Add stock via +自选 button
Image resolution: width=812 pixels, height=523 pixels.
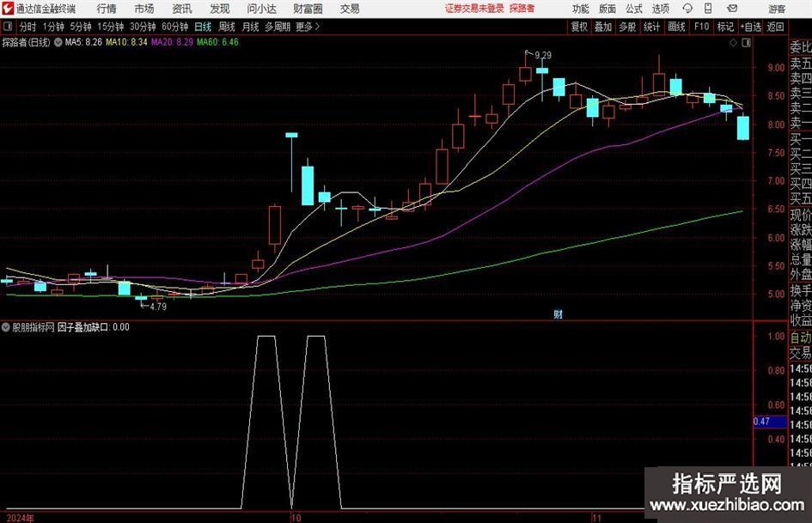[x=751, y=27]
